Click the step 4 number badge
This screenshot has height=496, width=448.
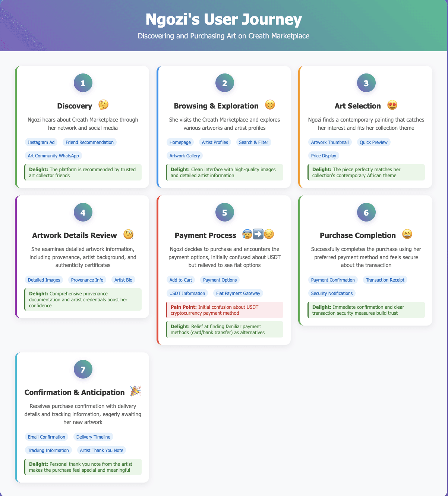pos(83,213)
